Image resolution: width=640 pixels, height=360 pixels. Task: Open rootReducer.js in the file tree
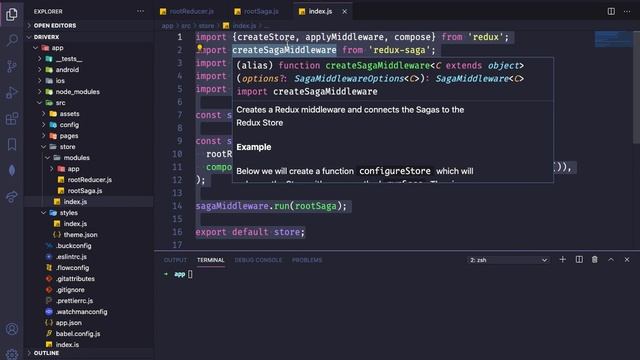tap(89, 180)
